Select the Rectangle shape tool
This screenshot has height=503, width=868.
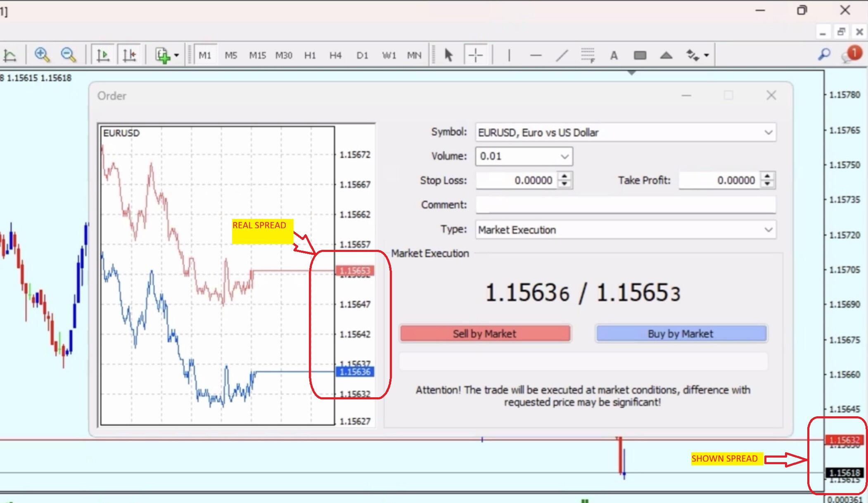(x=640, y=55)
